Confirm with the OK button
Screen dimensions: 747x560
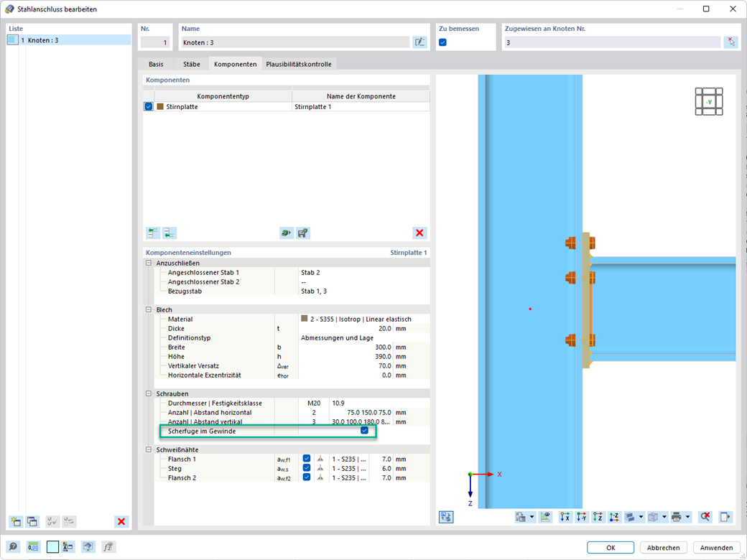611,548
